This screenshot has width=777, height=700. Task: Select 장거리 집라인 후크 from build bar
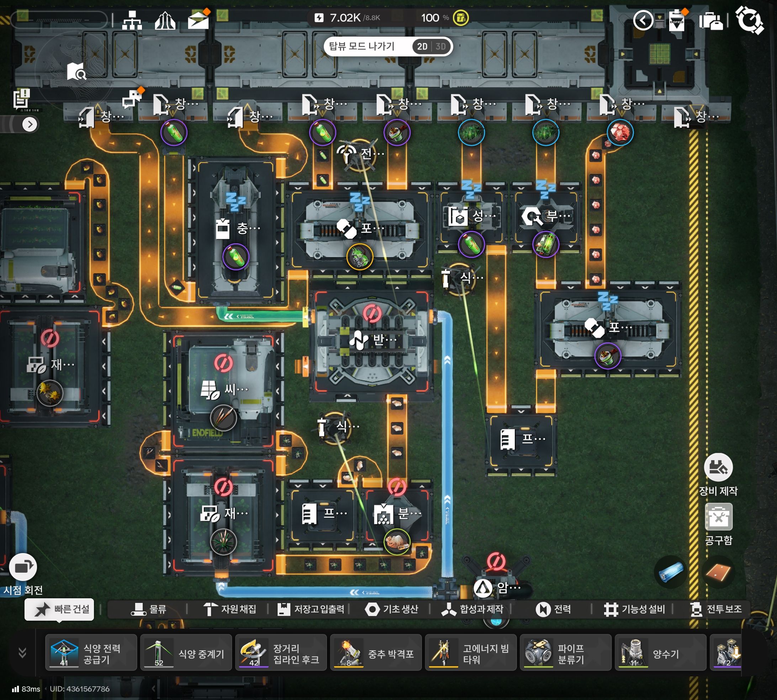click(281, 653)
